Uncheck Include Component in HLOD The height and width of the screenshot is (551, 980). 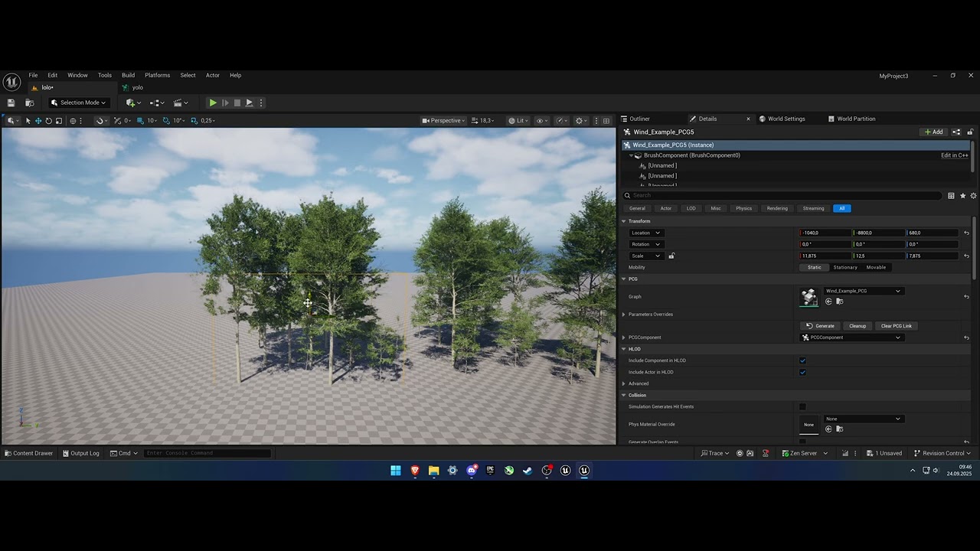[x=802, y=360]
